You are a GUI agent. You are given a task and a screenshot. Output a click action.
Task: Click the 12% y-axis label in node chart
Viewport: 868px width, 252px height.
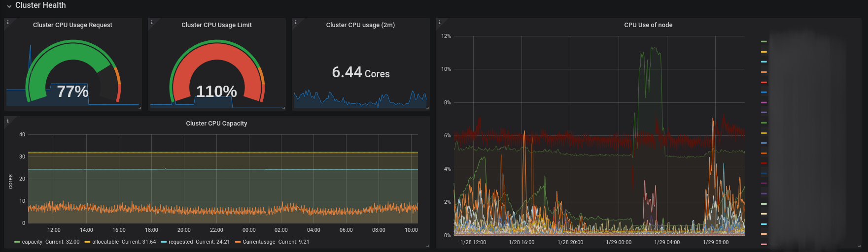point(446,36)
